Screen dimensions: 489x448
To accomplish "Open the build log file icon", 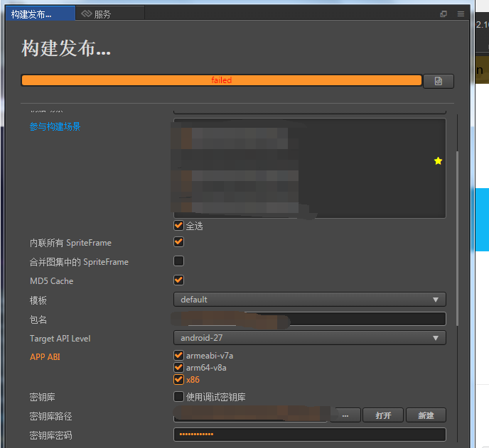I will click(438, 81).
